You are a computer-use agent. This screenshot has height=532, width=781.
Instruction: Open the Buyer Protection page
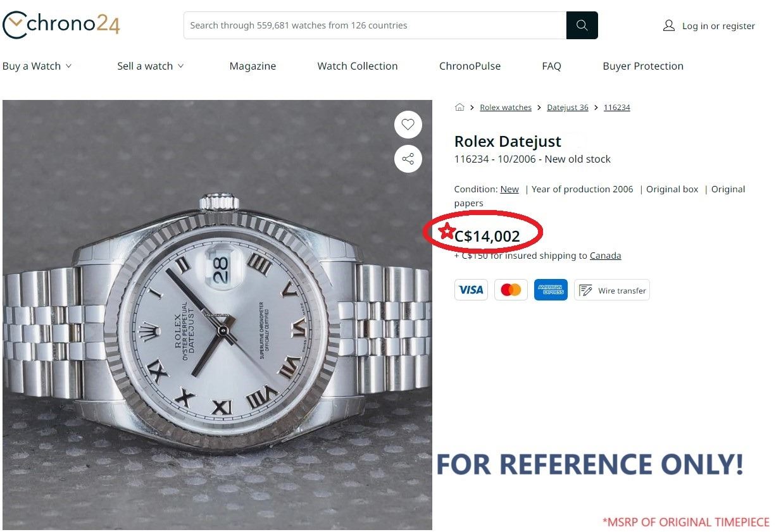click(x=643, y=66)
